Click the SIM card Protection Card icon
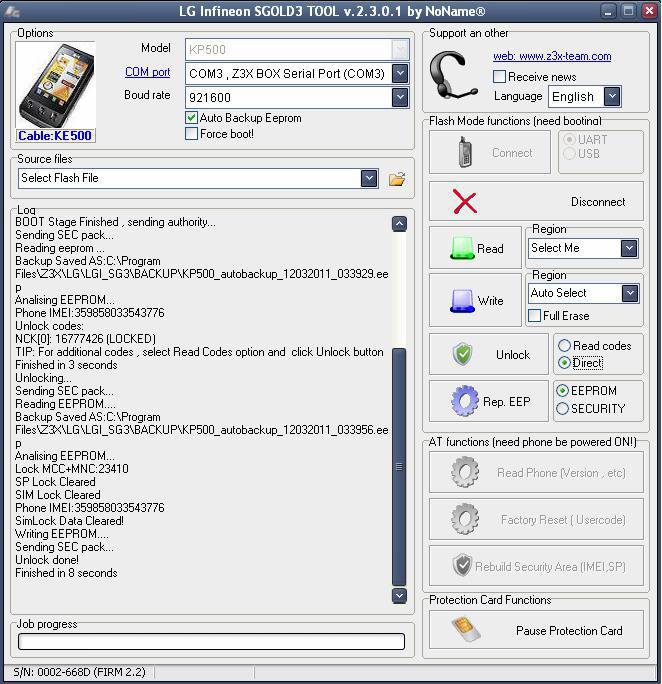 (x=466, y=629)
